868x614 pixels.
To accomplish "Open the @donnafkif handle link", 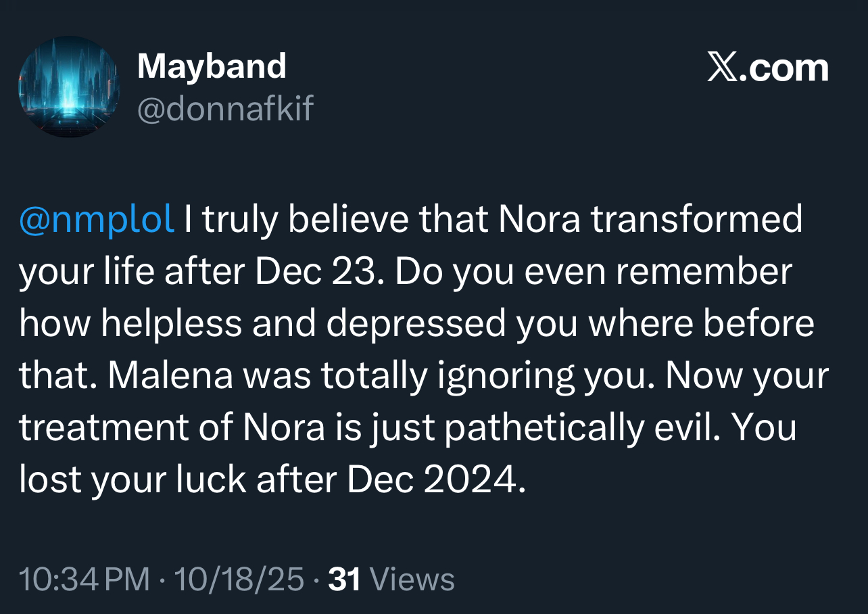I will coord(225,108).
